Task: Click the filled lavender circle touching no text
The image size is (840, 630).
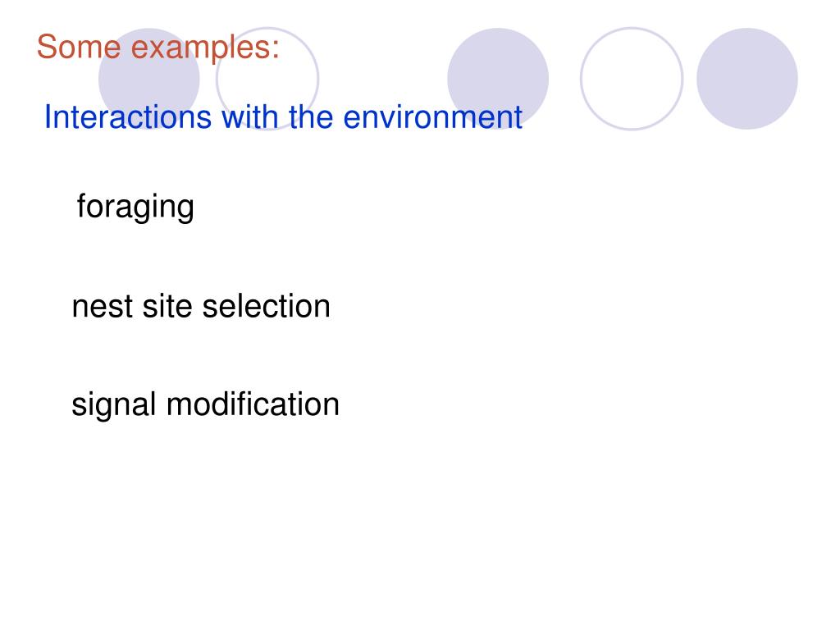Action: click(x=746, y=79)
